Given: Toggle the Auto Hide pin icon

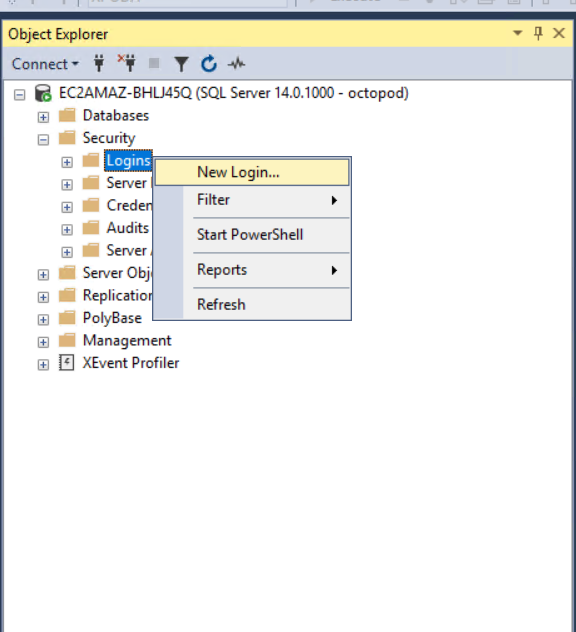Looking at the screenshot, I should coord(538,33).
